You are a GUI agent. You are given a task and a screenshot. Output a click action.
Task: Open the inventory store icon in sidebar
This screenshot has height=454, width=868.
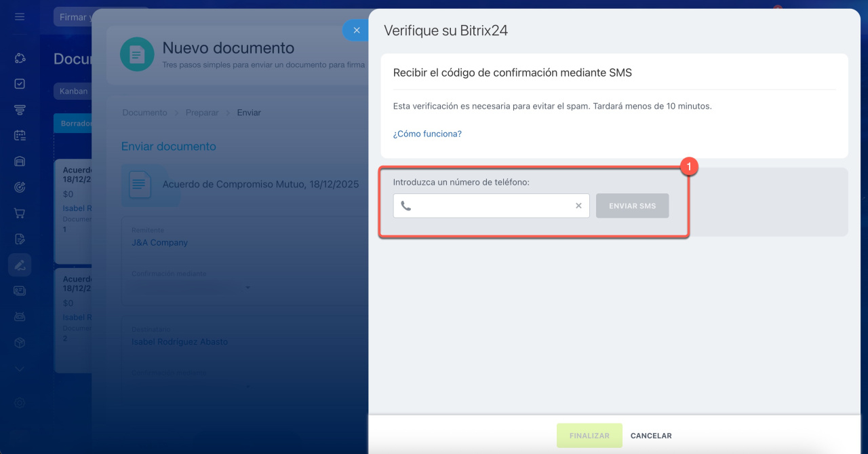pos(20,162)
